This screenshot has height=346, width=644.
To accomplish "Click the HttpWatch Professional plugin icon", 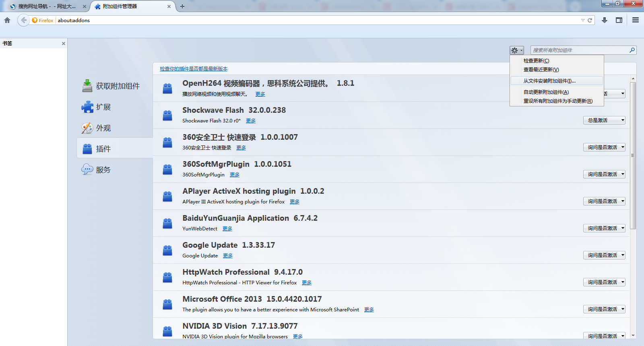I will coord(167,277).
